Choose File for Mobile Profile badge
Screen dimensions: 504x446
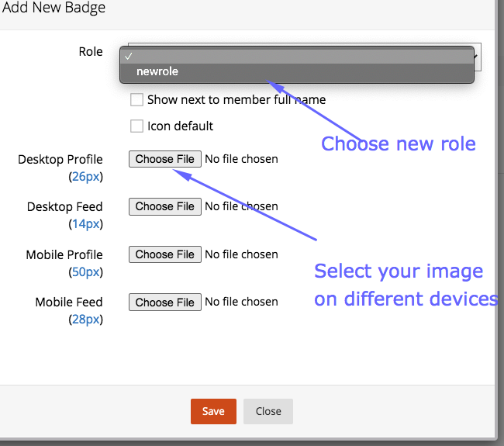pyautogui.click(x=165, y=254)
